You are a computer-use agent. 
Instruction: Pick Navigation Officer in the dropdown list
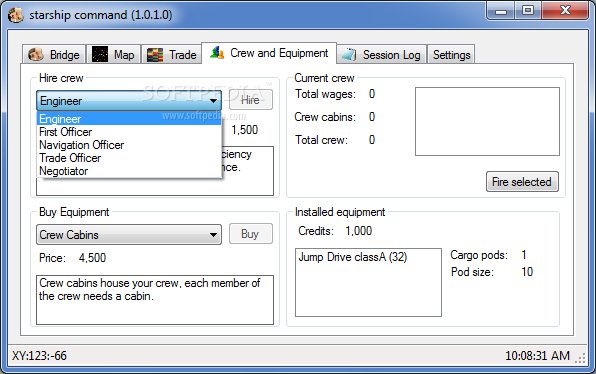pyautogui.click(x=129, y=145)
